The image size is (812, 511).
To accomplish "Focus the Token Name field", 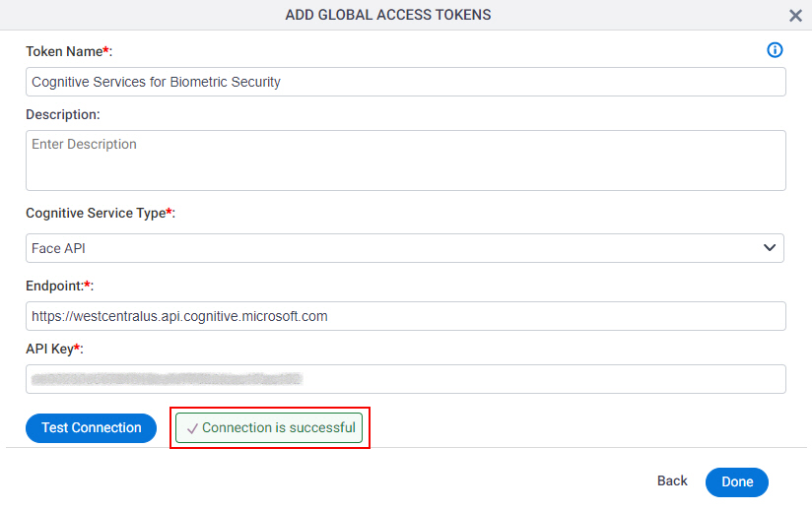I will click(406, 82).
